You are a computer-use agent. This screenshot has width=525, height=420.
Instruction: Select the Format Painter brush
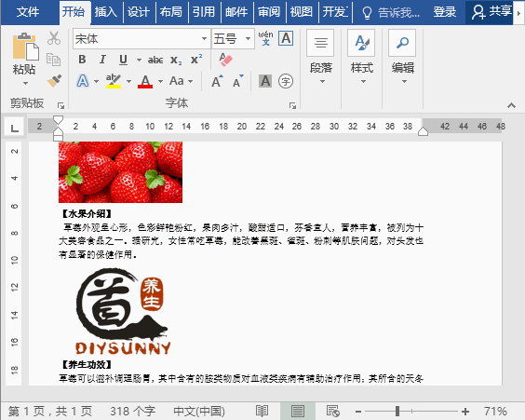click(x=54, y=80)
